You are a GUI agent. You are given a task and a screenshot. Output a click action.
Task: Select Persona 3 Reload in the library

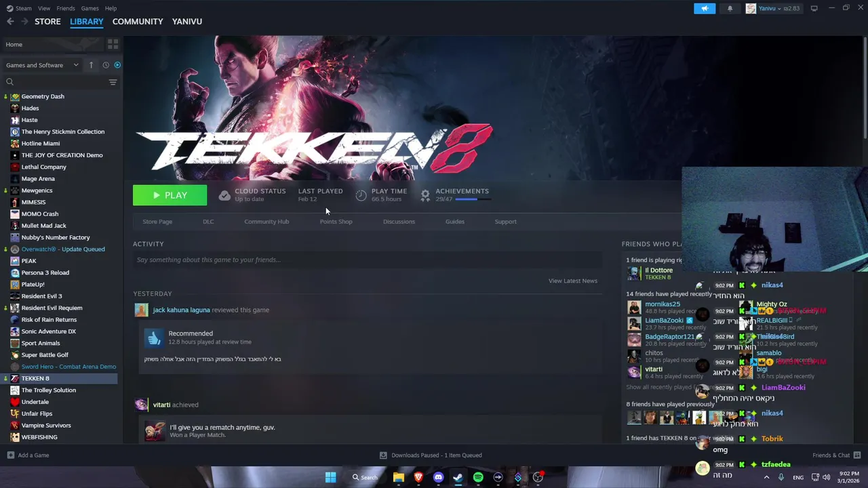point(45,272)
